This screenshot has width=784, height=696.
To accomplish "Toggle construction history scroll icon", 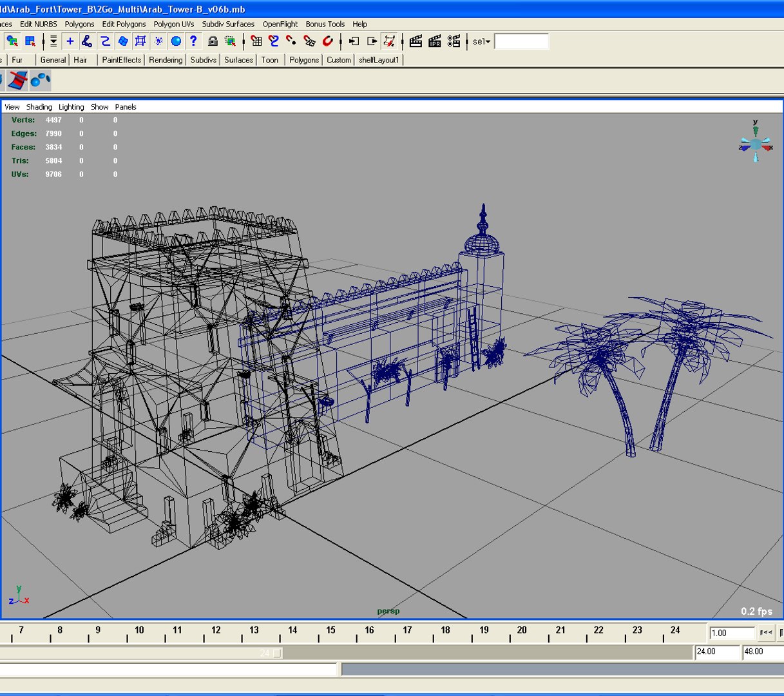I will coord(389,41).
